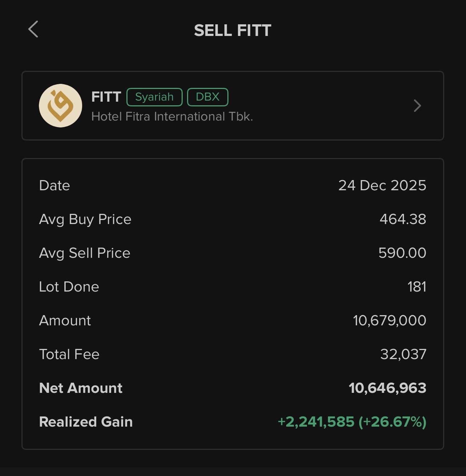Tap the Lot Done value 181
Screen dimensions: 466x476
click(x=417, y=287)
